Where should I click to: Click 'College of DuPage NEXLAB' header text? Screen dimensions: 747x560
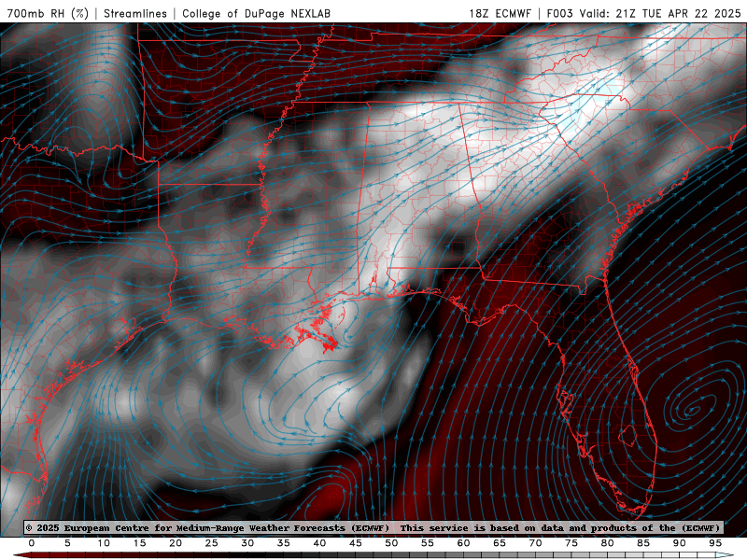click(256, 13)
